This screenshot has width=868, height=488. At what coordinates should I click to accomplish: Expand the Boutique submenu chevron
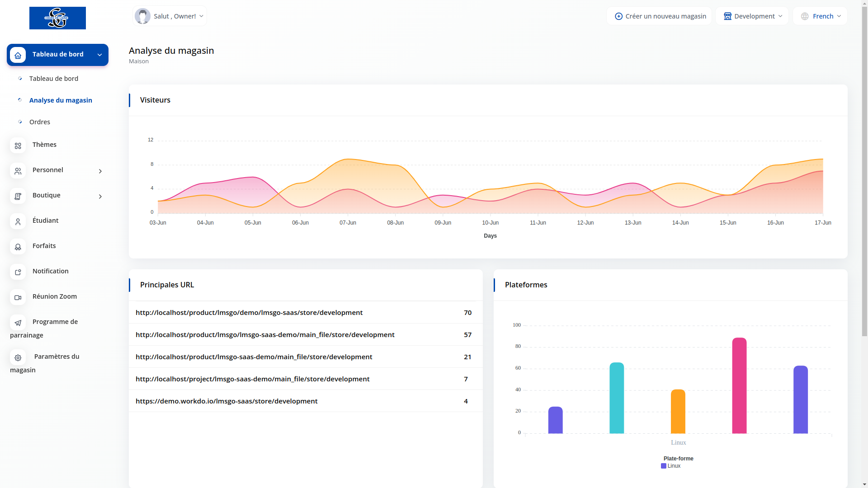click(100, 197)
